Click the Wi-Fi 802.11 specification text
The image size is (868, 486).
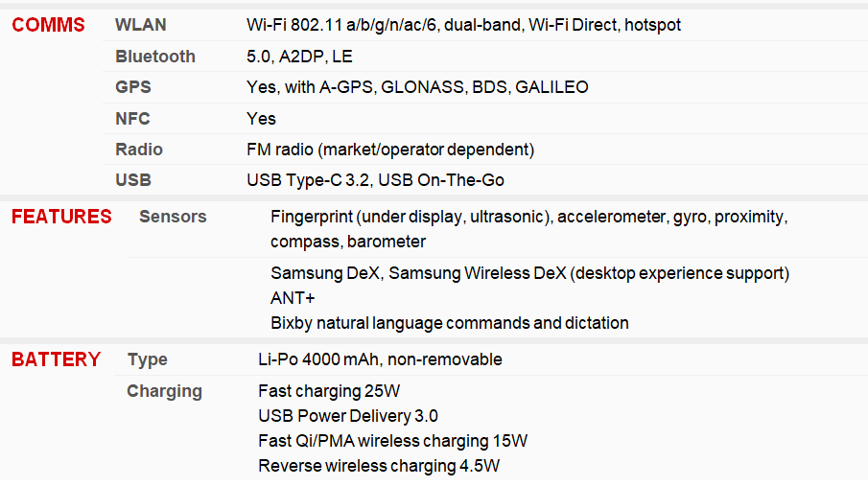pyautogui.click(x=463, y=25)
